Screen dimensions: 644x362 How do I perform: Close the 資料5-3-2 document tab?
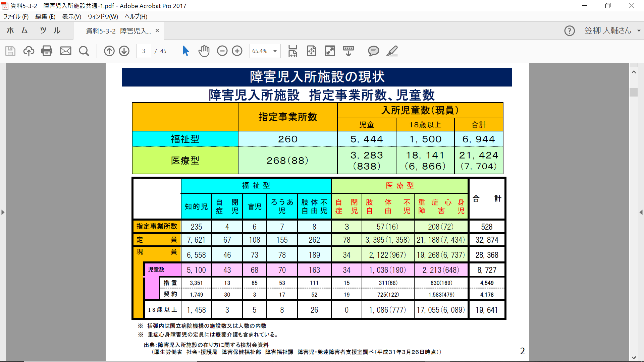(x=157, y=31)
